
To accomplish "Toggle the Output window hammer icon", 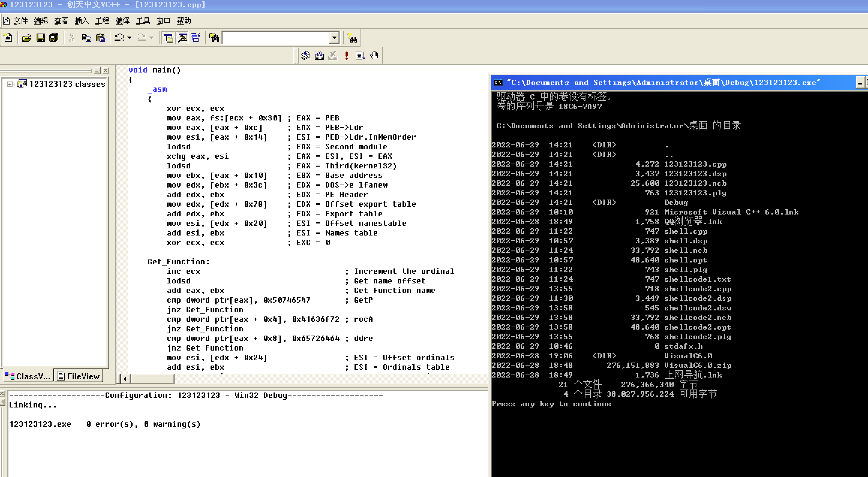I will pyautogui.click(x=183, y=38).
